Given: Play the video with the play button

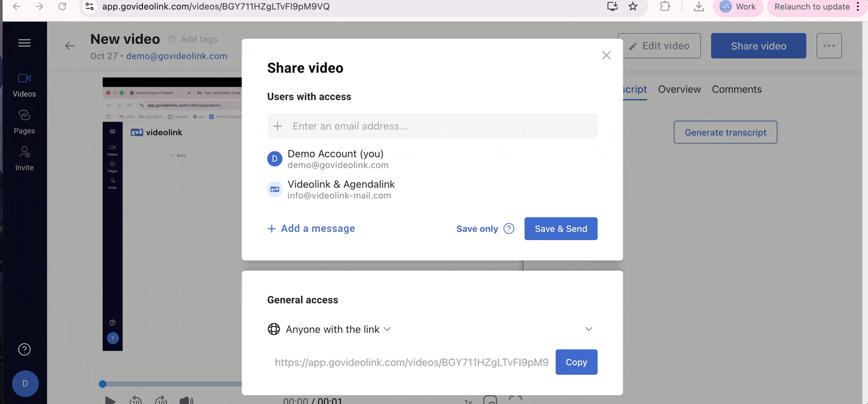Looking at the screenshot, I should [110, 400].
